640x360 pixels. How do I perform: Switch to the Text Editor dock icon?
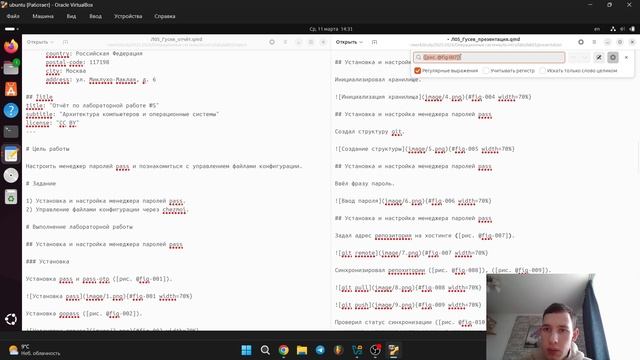(x=11, y=154)
